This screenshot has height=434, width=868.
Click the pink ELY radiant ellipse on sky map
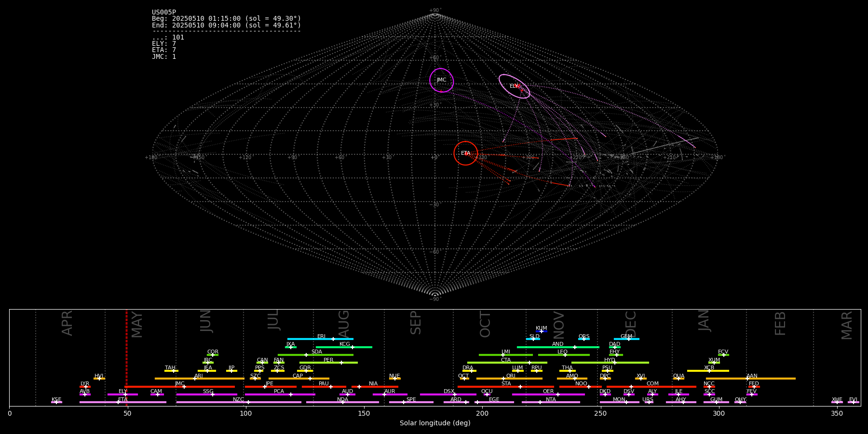[x=515, y=86]
